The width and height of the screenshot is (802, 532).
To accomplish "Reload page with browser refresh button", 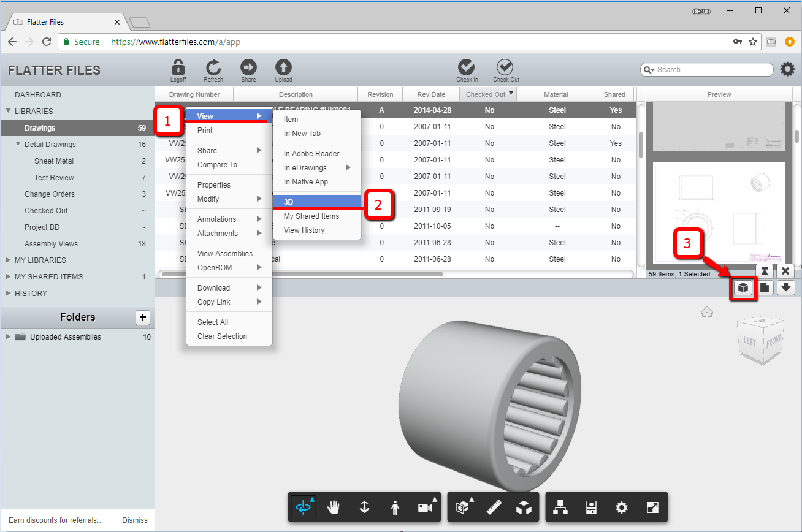I will click(x=47, y=42).
